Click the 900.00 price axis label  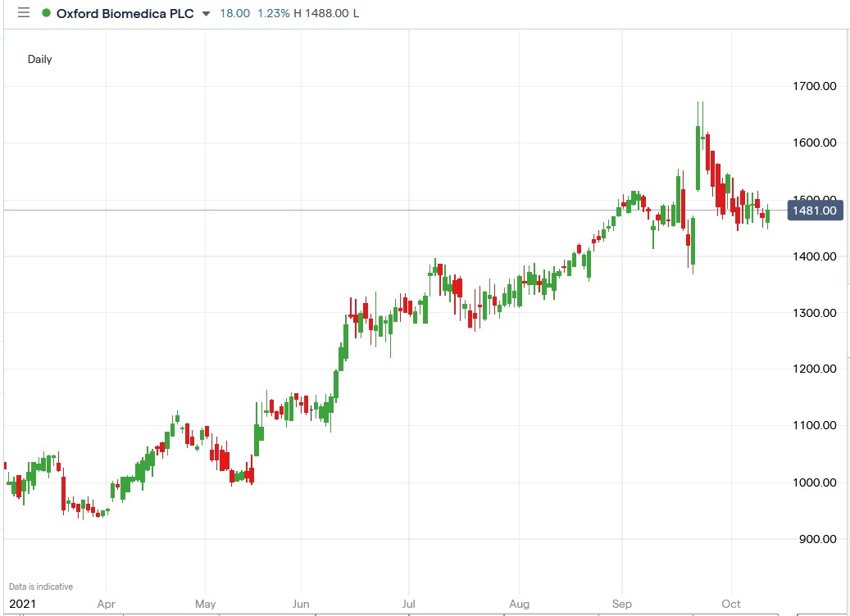click(817, 538)
